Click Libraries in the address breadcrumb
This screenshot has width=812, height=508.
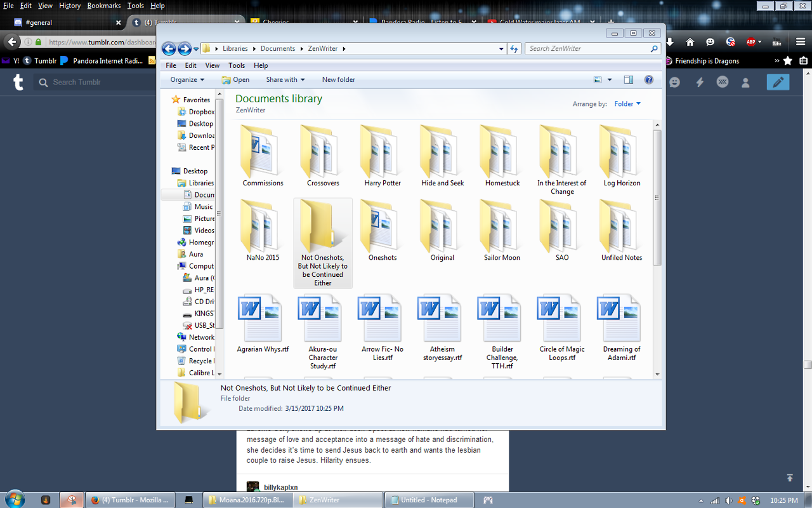pos(235,49)
